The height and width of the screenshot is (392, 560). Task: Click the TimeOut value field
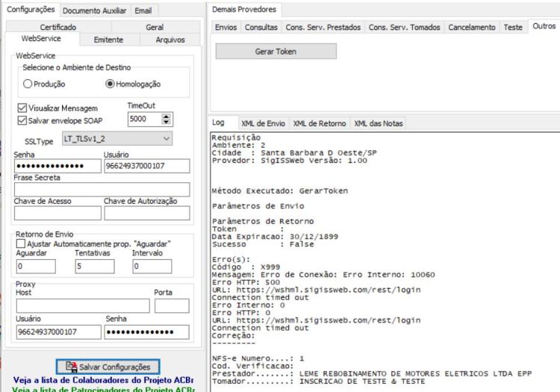click(x=144, y=119)
